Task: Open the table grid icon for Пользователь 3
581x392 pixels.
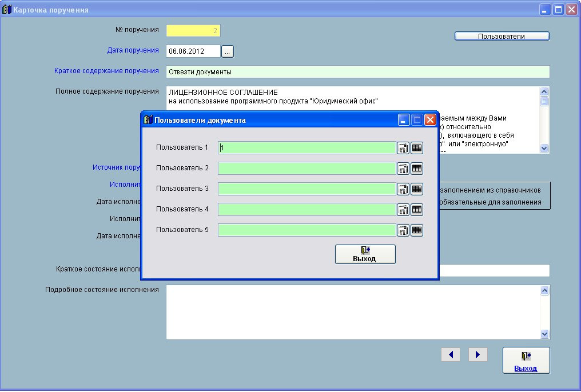Action: pos(417,189)
